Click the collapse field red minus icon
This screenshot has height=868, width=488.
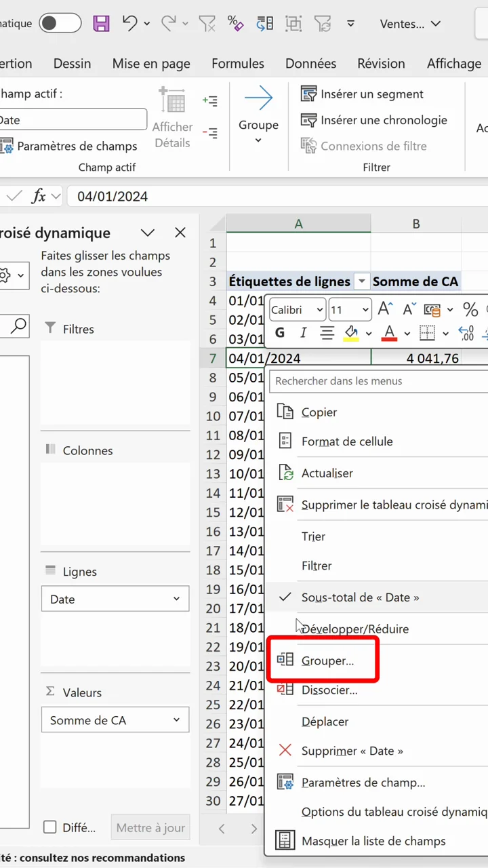(210, 134)
